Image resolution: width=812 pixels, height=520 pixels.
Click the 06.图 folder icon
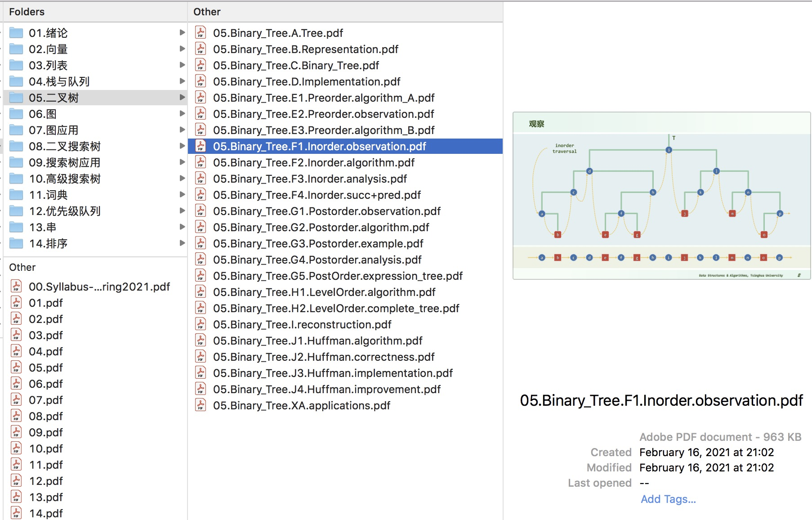click(16, 114)
